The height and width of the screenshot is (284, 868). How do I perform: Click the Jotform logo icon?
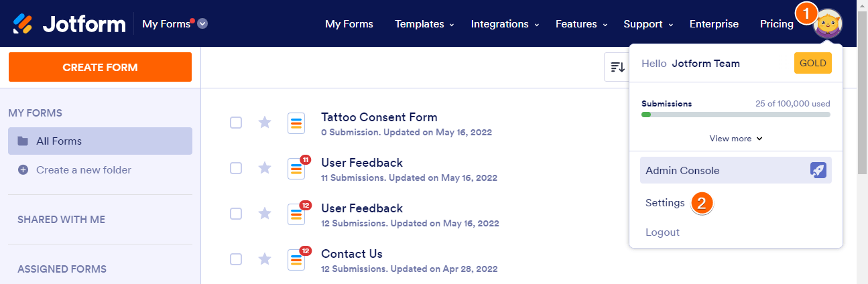tap(23, 23)
